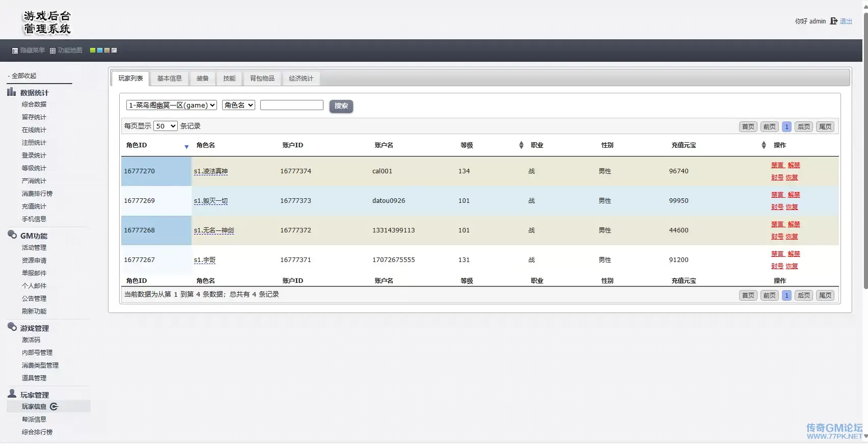The image size is (868, 444).
Task: Click the bottom 首页 pagination button
Action: pos(748,295)
